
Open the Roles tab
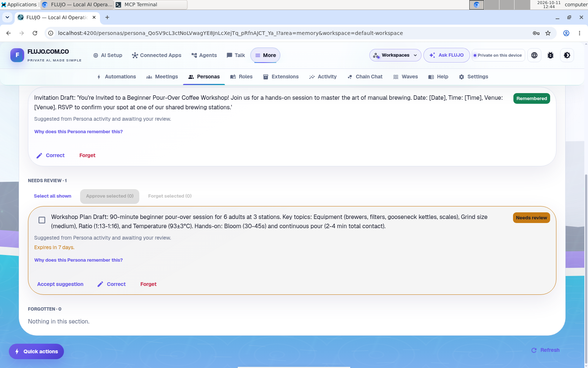coord(241,77)
